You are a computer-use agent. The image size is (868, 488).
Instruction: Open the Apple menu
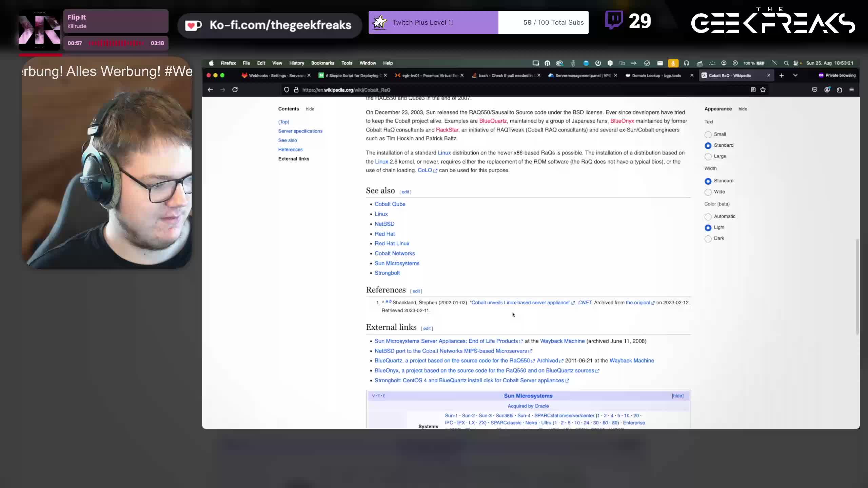click(211, 63)
